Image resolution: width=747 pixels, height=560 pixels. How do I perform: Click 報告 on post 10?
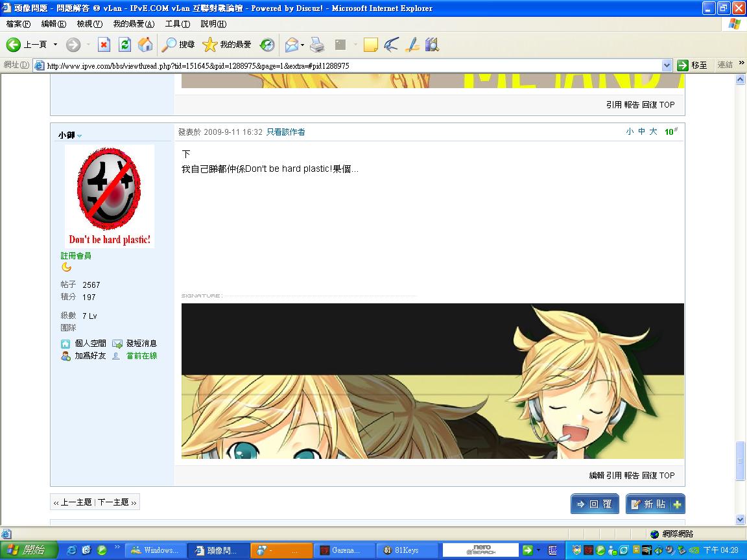coord(632,475)
